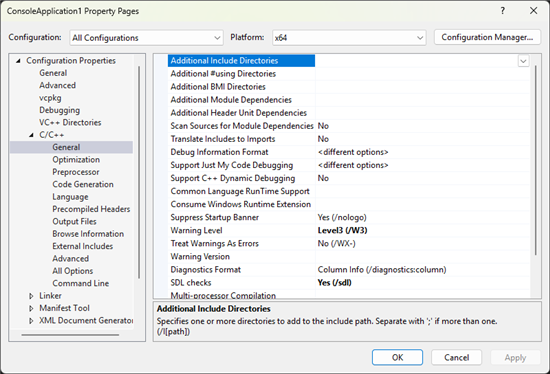Select the Optimization page

pyautogui.click(x=76, y=160)
